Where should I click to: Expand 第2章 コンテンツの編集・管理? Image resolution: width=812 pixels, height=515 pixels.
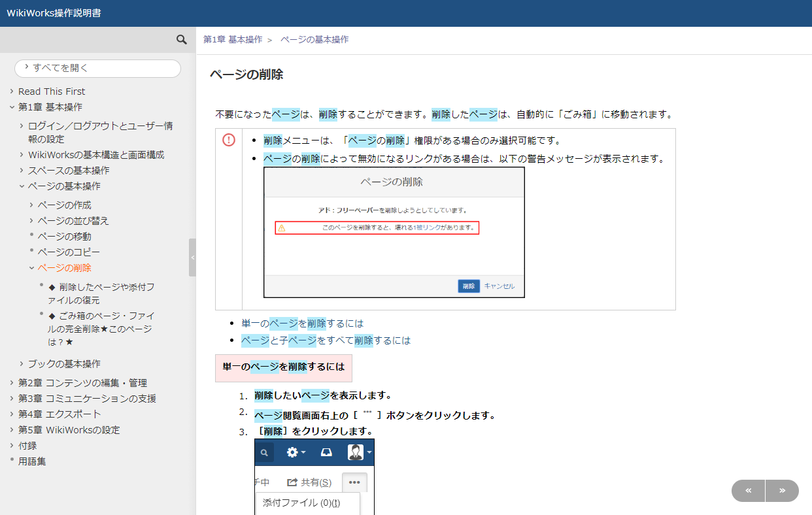(12, 383)
